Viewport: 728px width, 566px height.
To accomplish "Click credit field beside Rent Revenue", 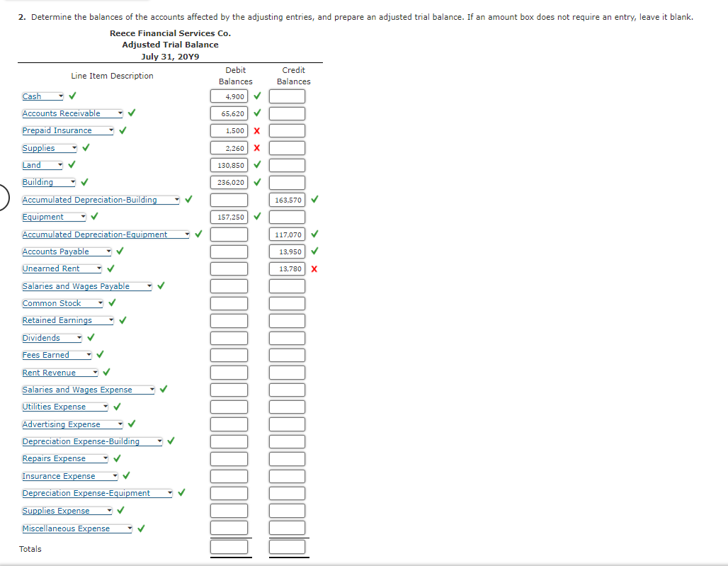I will pos(287,372).
